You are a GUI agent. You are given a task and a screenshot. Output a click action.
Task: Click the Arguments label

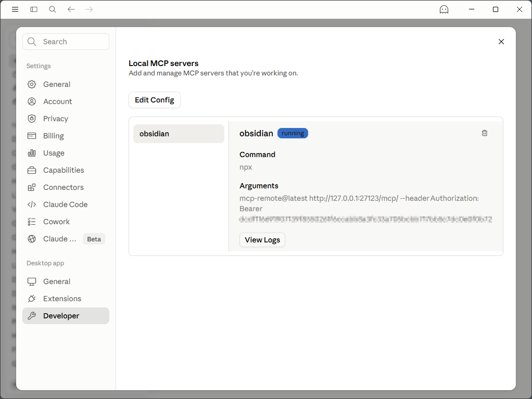pos(259,186)
